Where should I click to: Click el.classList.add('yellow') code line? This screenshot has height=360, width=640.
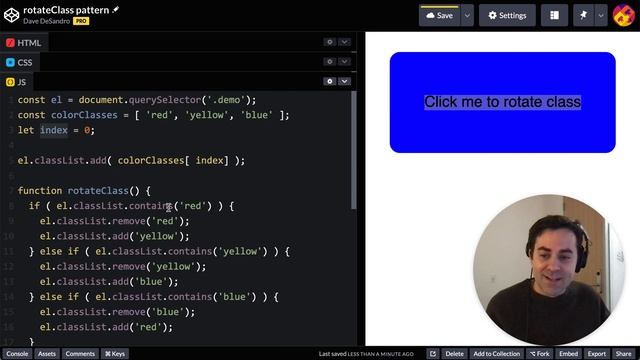[114, 236]
